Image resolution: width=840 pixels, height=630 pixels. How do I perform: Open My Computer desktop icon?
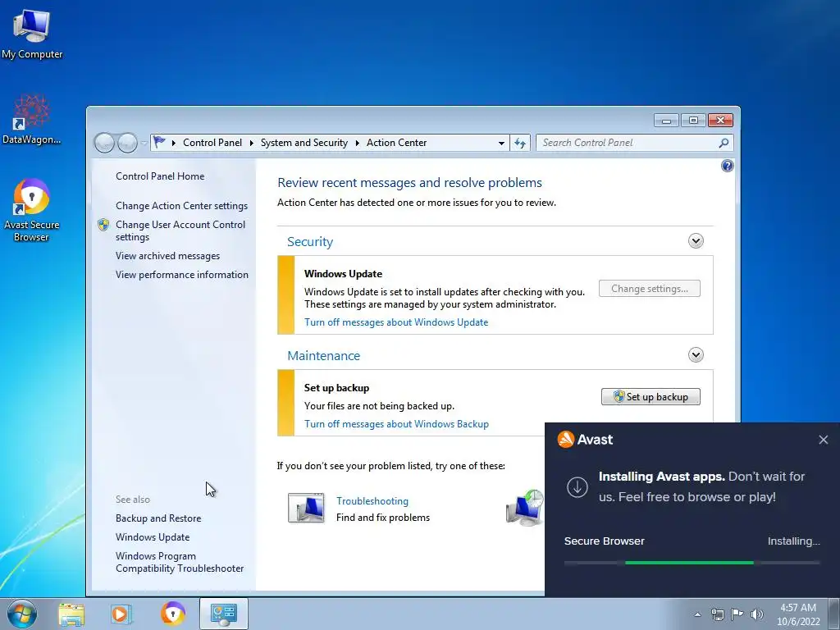[32, 33]
